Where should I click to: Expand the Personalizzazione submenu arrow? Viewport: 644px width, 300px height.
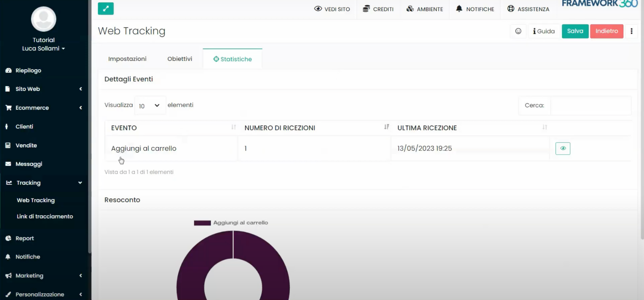80,294
